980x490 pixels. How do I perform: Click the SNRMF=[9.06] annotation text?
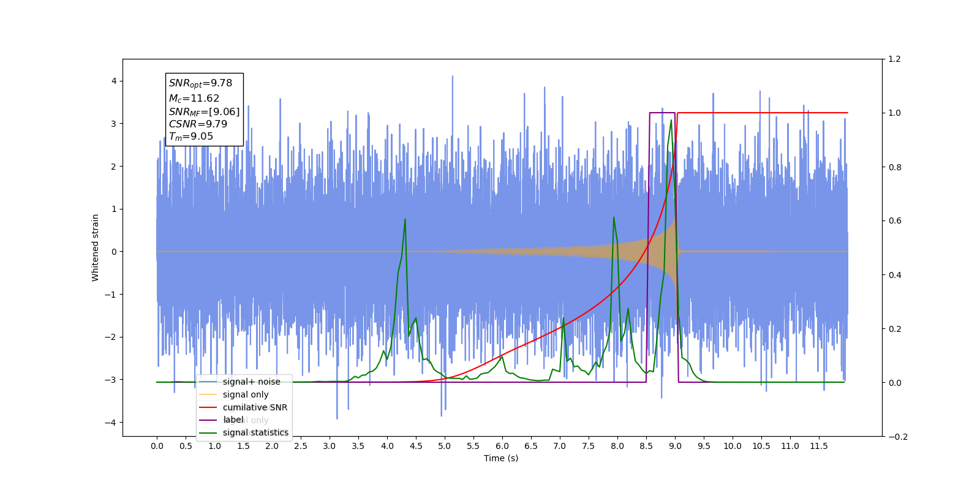coord(204,111)
